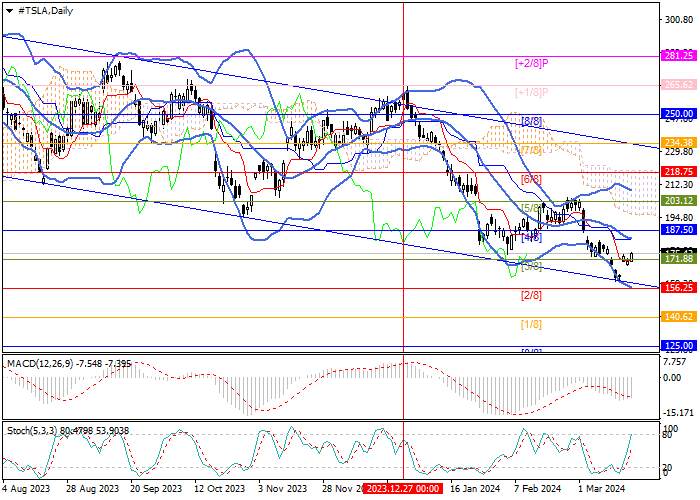Select the 281.25 price level label
The image size is (700, 500).
(678, 55)
